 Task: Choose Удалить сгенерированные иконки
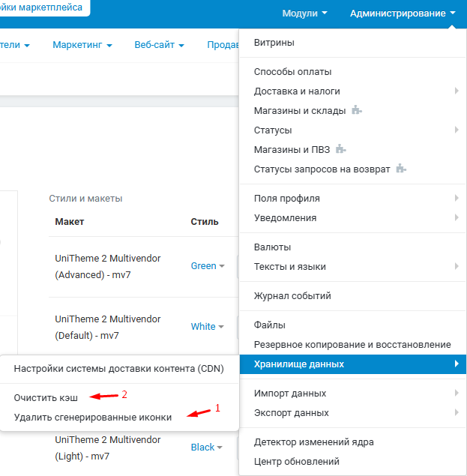tap(93, 417)
